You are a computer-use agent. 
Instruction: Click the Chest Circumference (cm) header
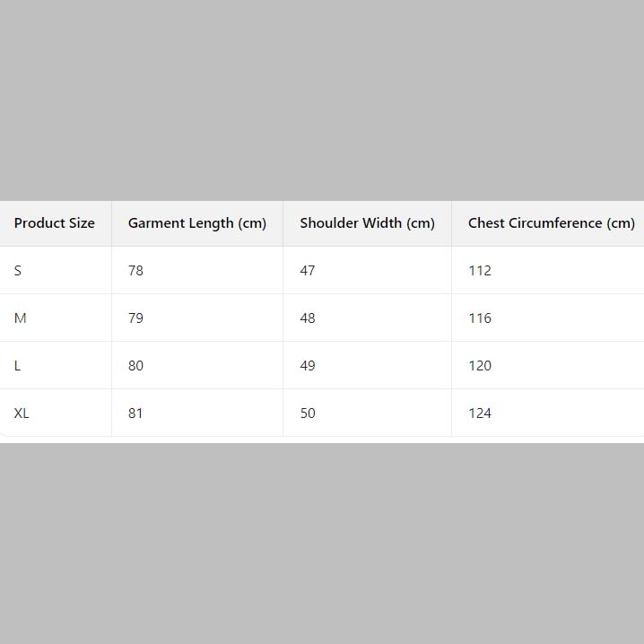coord(551,223)
